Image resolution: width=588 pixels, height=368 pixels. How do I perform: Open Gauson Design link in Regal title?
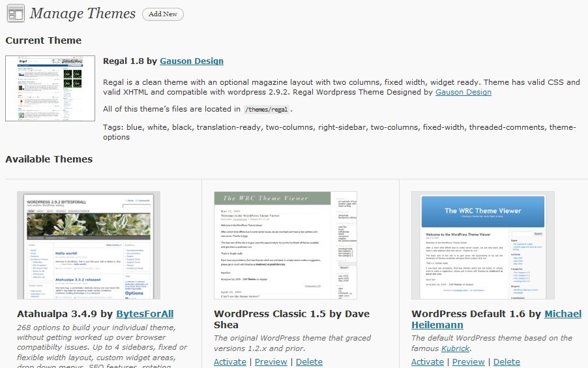(x=192, y=61)
